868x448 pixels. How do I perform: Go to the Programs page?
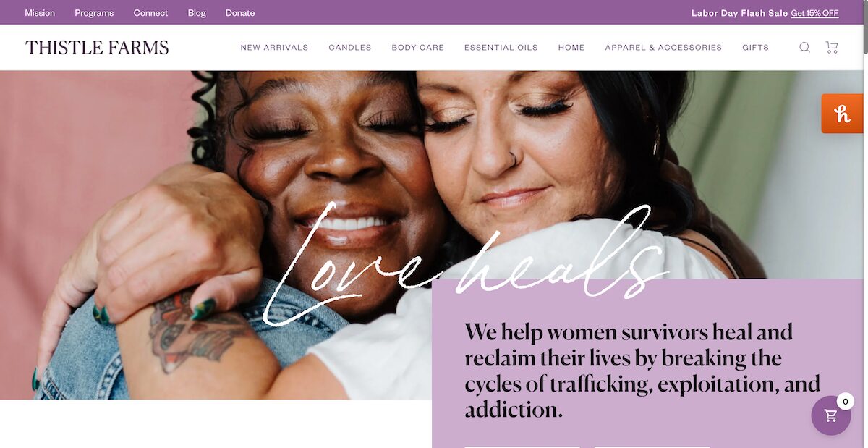pos(94,13)
